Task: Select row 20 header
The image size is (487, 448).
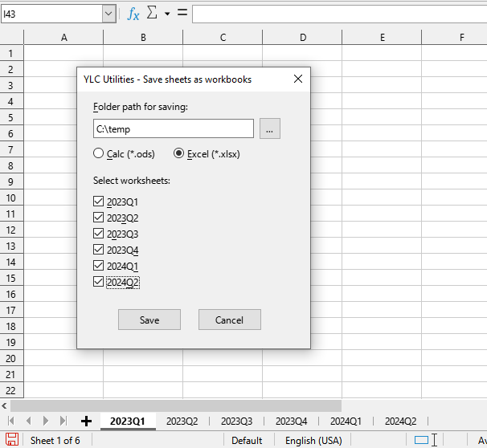Action: 11,358
